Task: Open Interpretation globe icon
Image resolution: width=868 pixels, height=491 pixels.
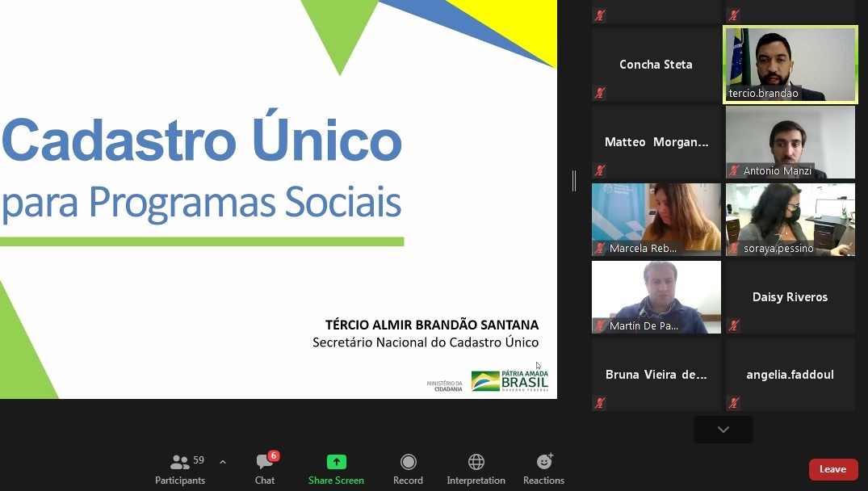Action: (x=476, y=462)
